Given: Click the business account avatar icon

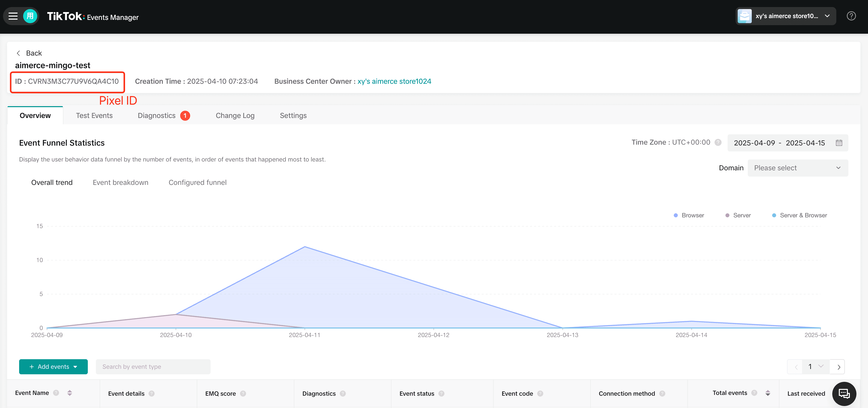Looking at the screenshot, I should [744, 16].
